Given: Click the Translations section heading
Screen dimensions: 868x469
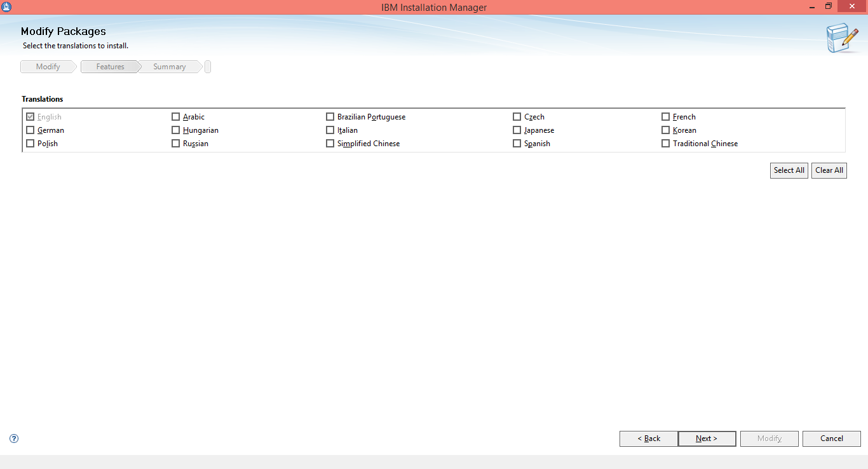Looking at the screenshot, I should pos(43,99).
